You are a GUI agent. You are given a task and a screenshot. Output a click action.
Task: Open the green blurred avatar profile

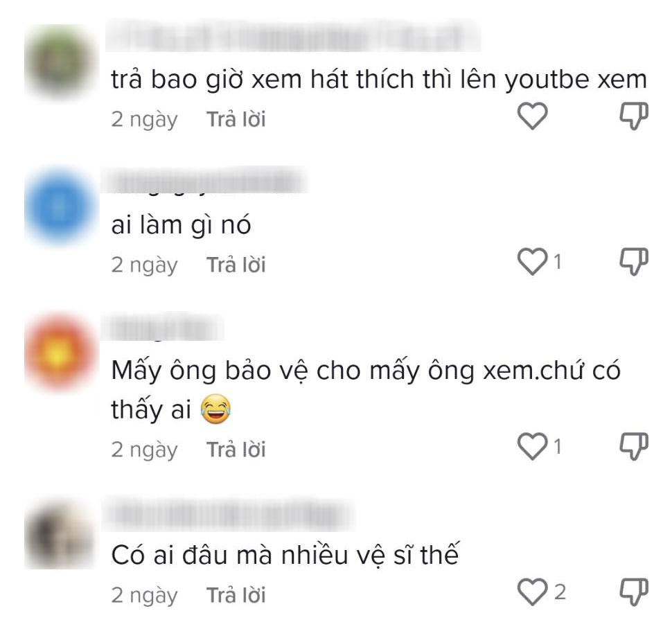tap(59, 61)
